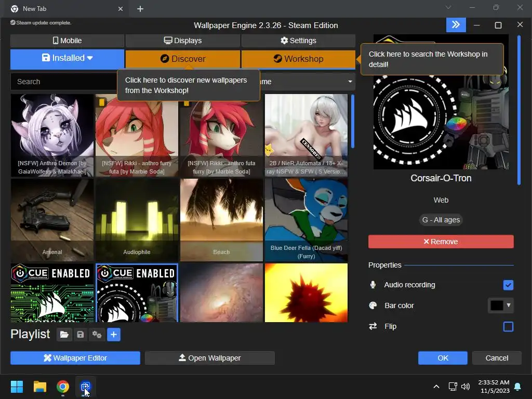
Task: Select the green circuit CUE Enabled wallpaper
Action: click(52, 293)
